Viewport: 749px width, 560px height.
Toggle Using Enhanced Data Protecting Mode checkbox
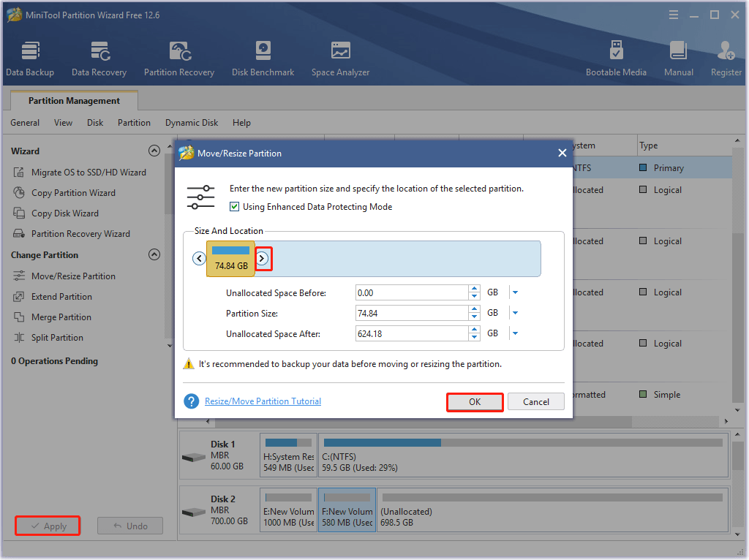pyautogui.click(x=235, y=207)
